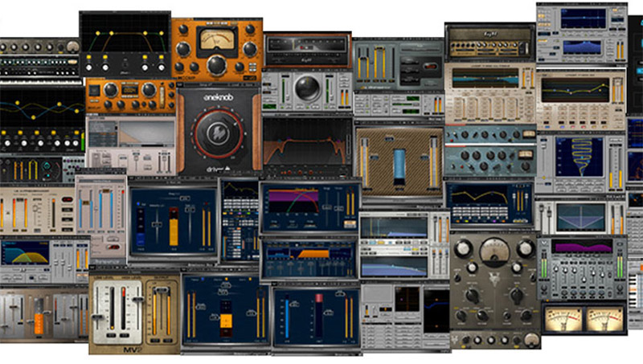Click the large bottom knob below orange compressor's VU meter
Viewport: 643px width, 364px height.
[x=217, y=64]
